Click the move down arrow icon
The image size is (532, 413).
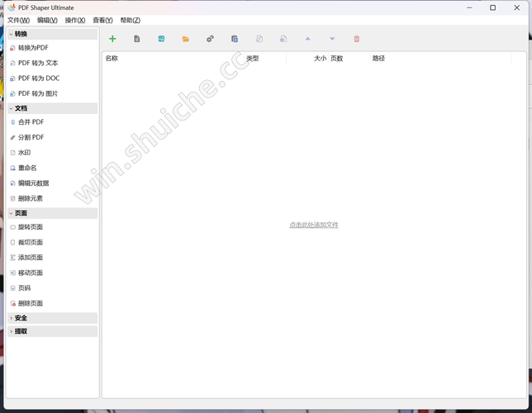pyautogui.click(x=332, y=39)
